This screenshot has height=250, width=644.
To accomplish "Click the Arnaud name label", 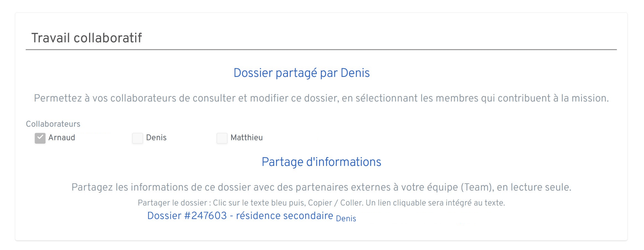I will [x=62, y=137].
